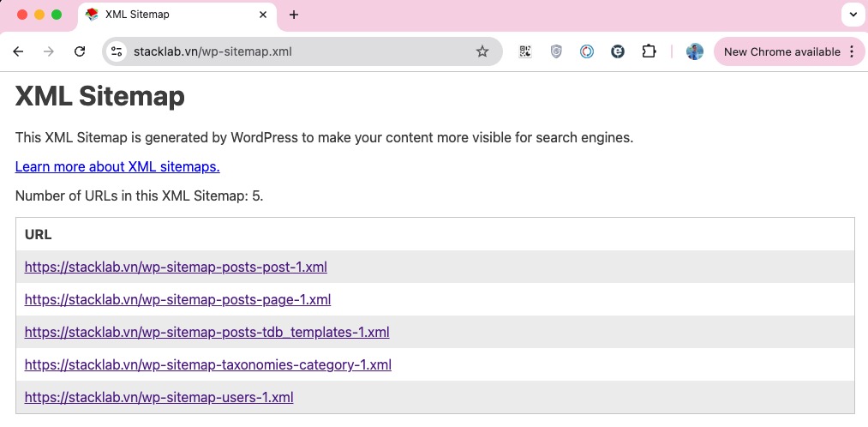
Task: Open the wp-sitemap-users-1.xml link
Action: [159, 397]
